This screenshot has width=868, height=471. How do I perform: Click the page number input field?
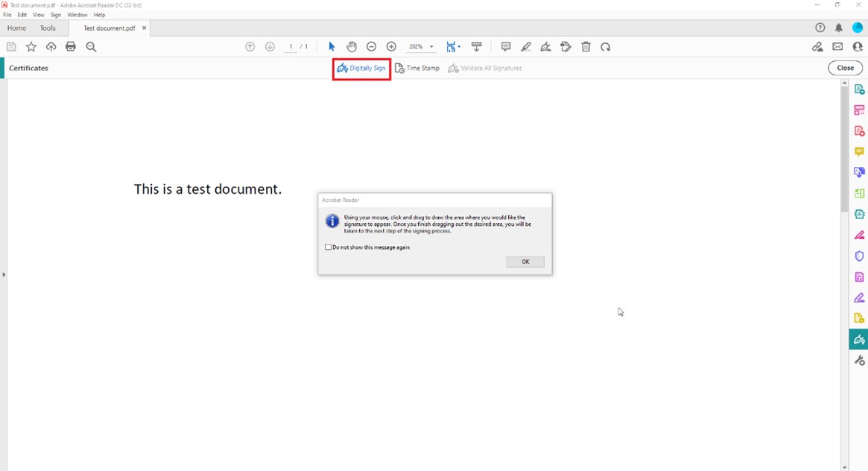coord(291,46)
